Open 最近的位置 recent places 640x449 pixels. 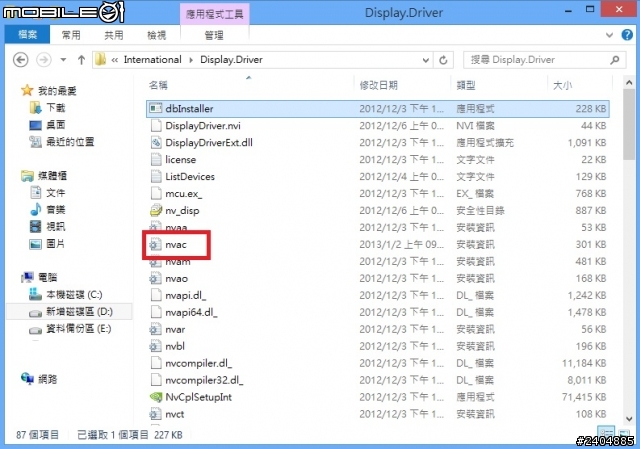(70, 142)
